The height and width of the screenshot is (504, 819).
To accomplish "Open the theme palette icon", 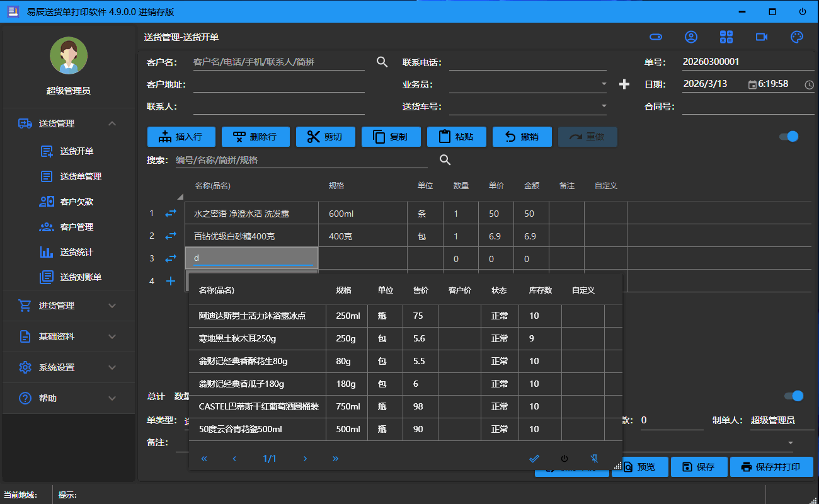I will (797, 37).
